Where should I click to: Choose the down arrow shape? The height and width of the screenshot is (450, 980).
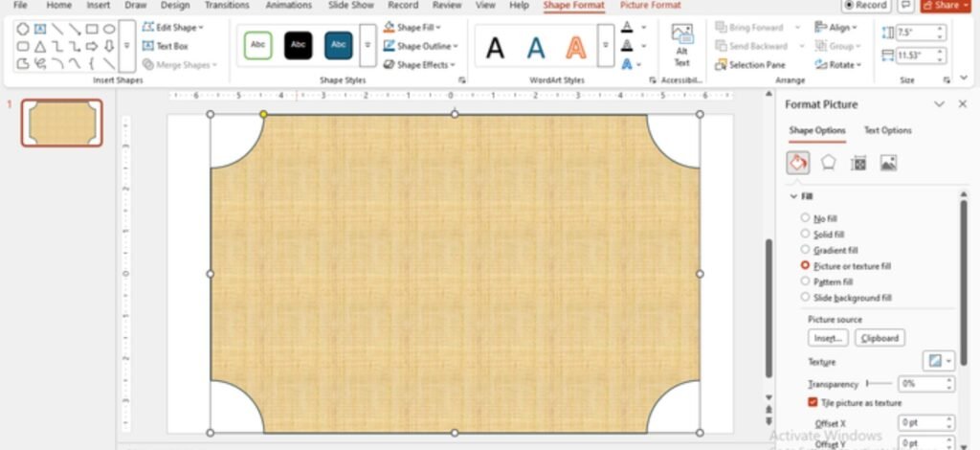click(x=109, y=46)
